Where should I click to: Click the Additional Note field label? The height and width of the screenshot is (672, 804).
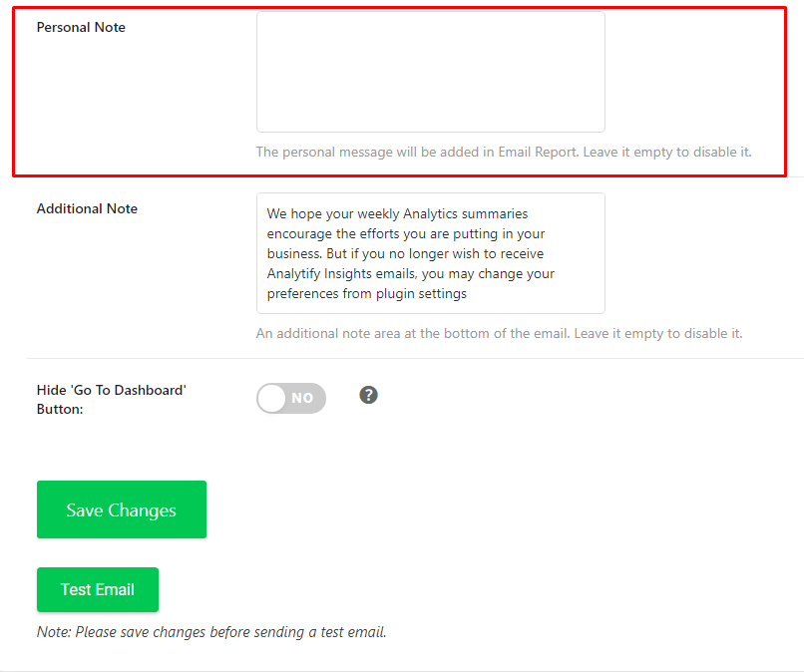87,208
